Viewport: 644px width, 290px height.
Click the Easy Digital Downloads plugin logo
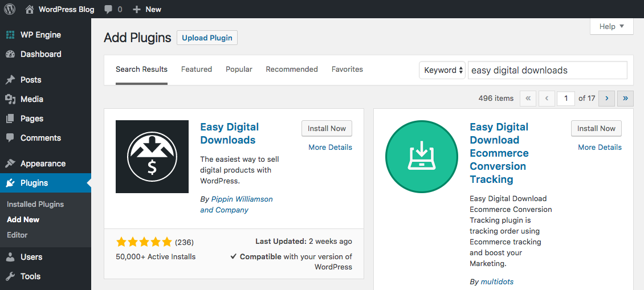point(152,157)
